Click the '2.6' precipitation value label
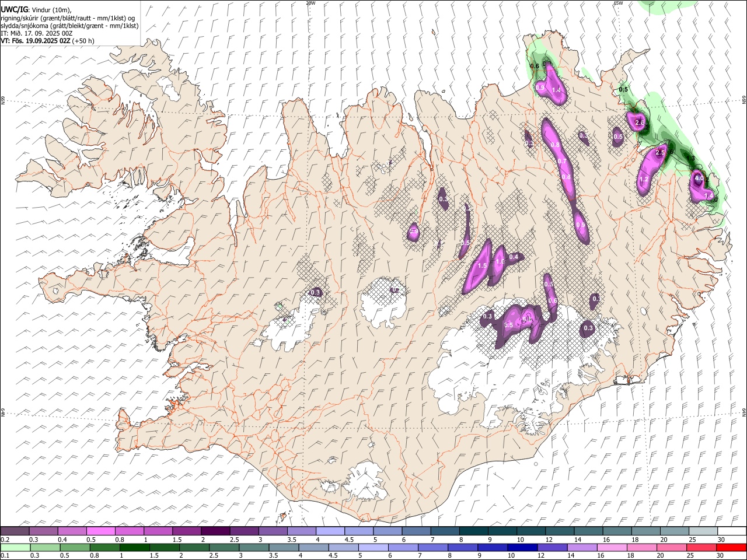The image size is (747, 560). click(639, 123)
